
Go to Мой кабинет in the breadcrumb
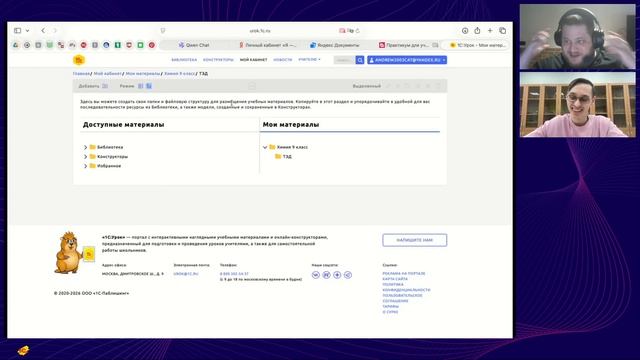(x=107, y=73)
